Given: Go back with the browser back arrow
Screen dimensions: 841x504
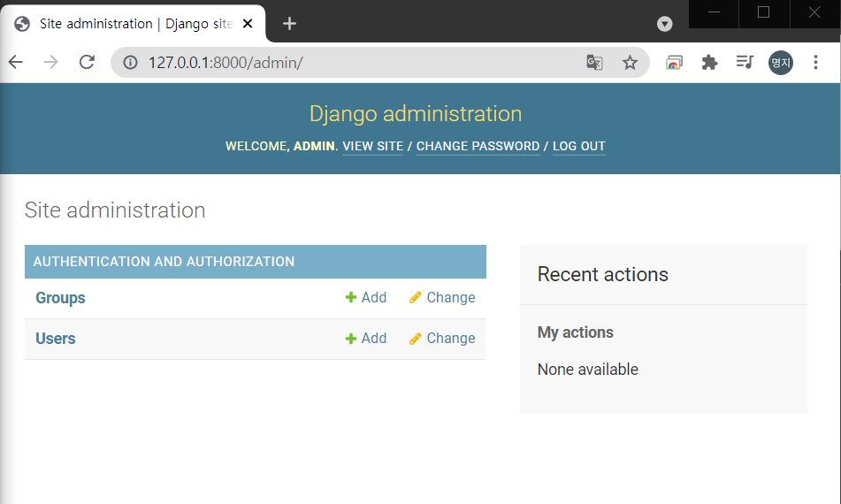Looking at the screenshot, I should (x=16, y=62).
